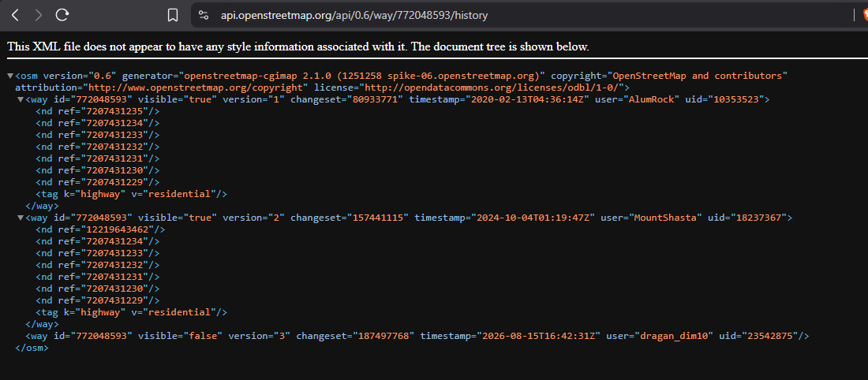Viewport: 868px width, 380px height.
Task: Bookmark this page with bookmark icon
Action: point(173,16)
